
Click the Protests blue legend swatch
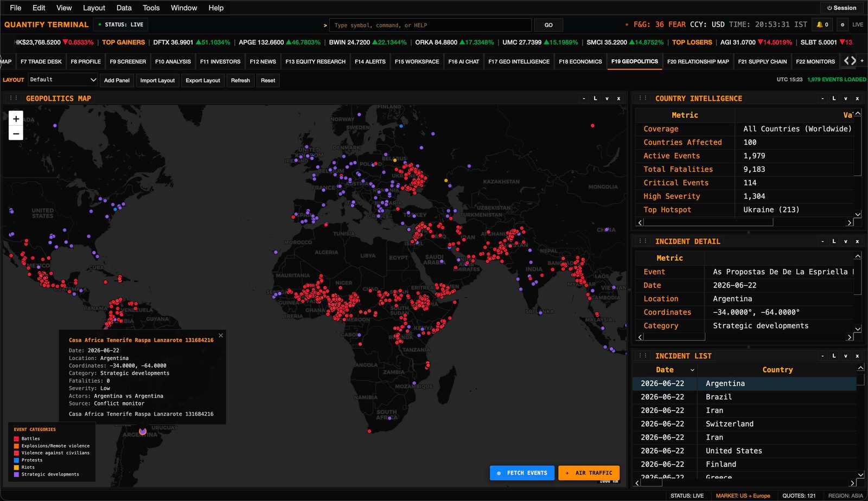pos(16,460)
